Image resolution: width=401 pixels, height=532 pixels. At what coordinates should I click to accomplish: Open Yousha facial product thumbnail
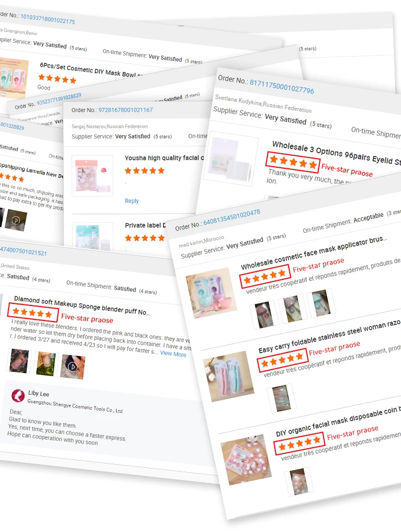click(x=92, y=175)
